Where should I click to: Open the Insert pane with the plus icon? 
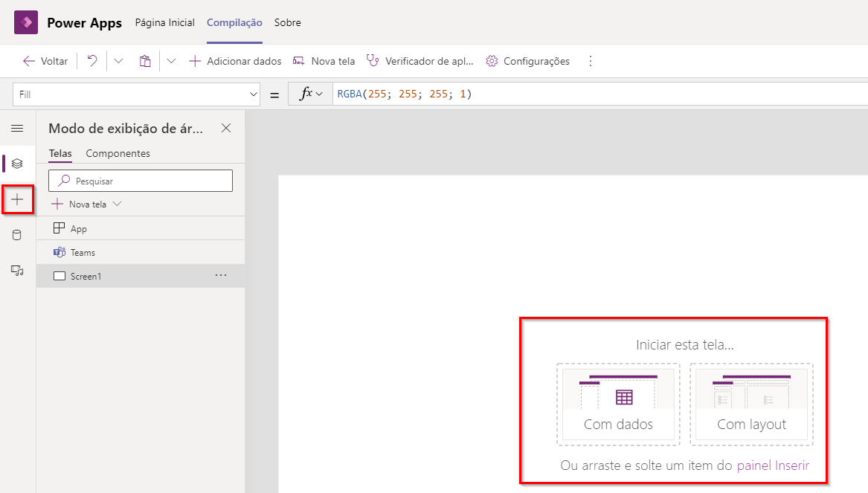click(17, 199)
